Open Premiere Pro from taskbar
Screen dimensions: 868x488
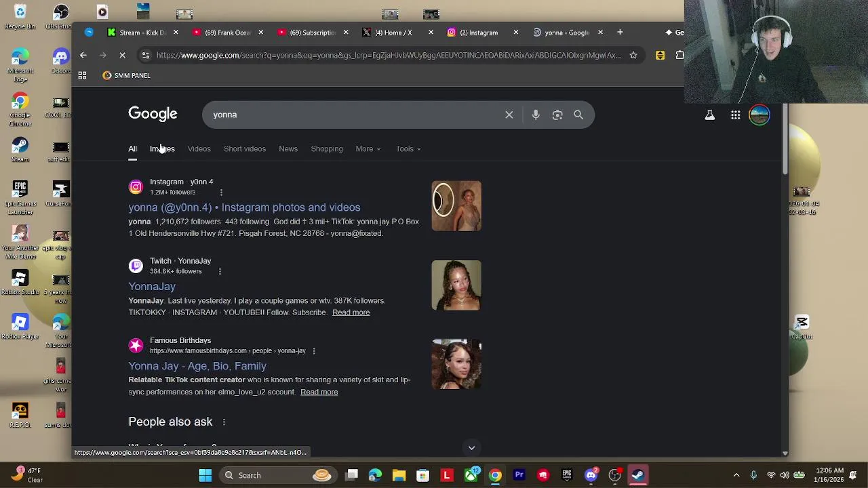pyautogui.click(x=519, y=475)
